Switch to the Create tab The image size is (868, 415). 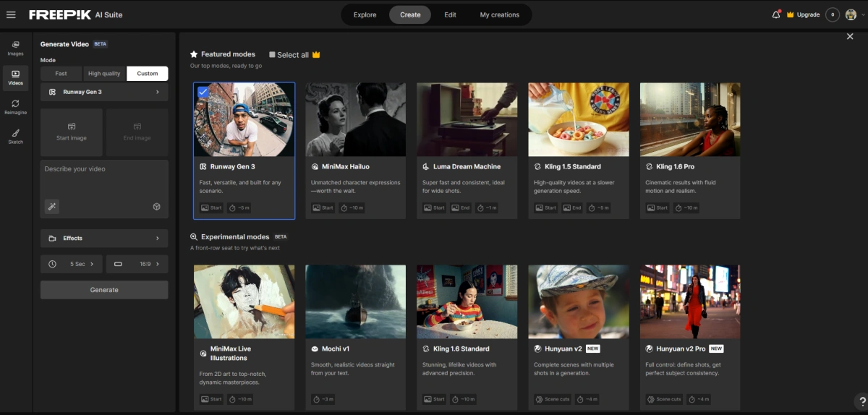tap(410, 14)
